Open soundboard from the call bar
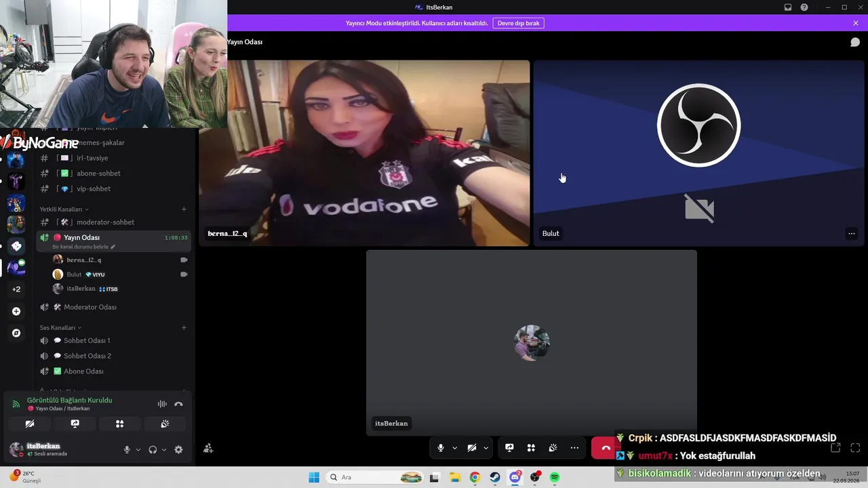The height and width of the screenshot is (488, 868). coord(553,447)
